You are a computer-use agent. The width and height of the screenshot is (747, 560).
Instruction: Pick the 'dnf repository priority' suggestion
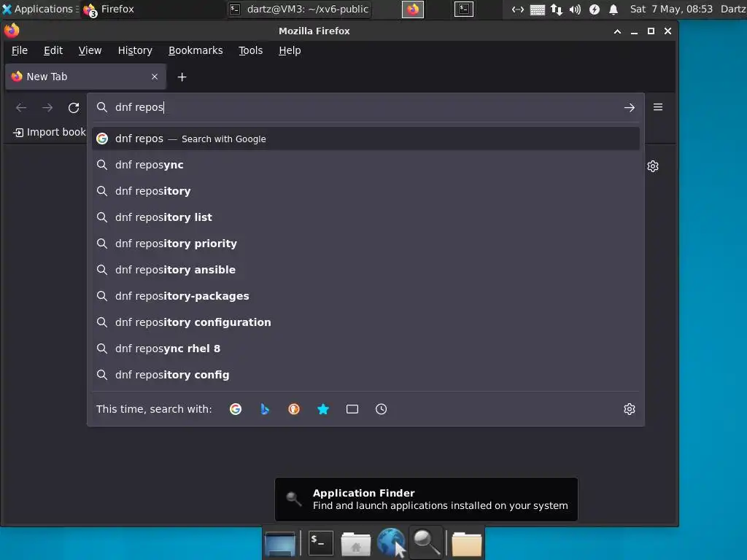coord(365,244)
